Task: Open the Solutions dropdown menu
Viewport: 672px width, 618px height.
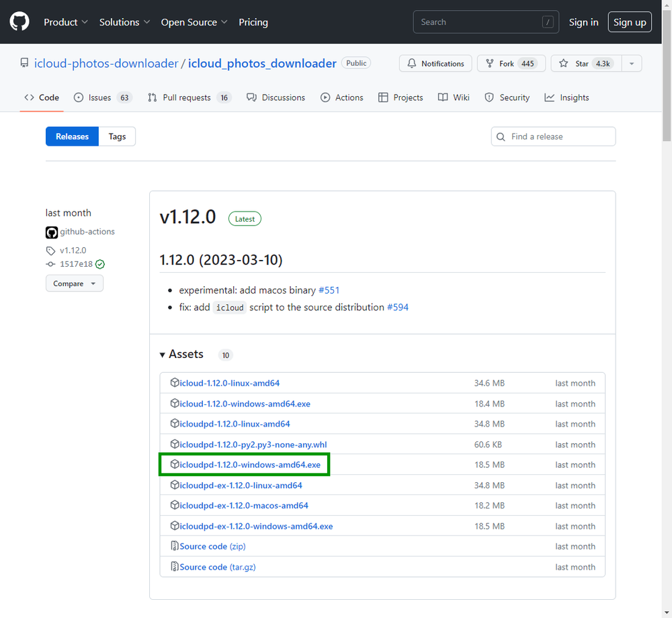Action: point(124,22)
